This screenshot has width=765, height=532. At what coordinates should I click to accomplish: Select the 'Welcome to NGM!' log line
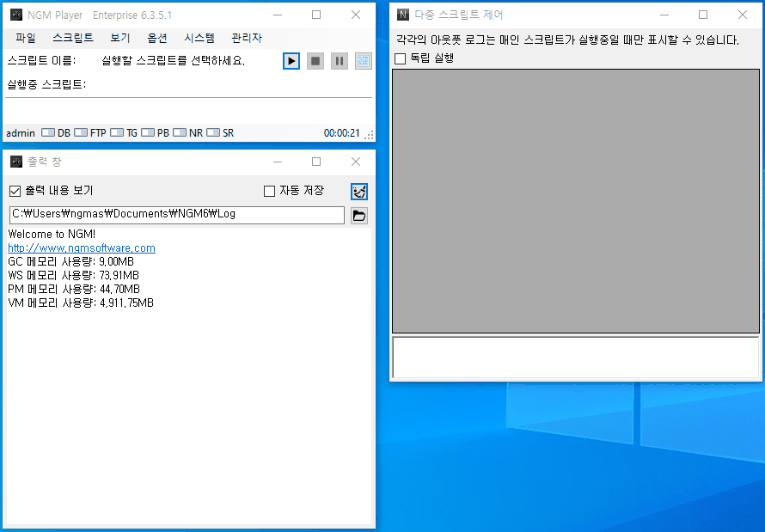[x=52, y=234]
